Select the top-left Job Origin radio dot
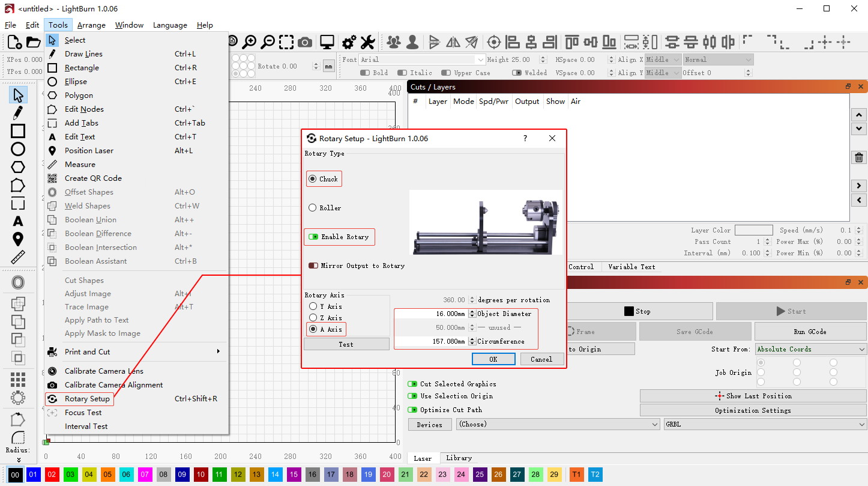Screen dimensions: 868x486 (x=761, y=363)
